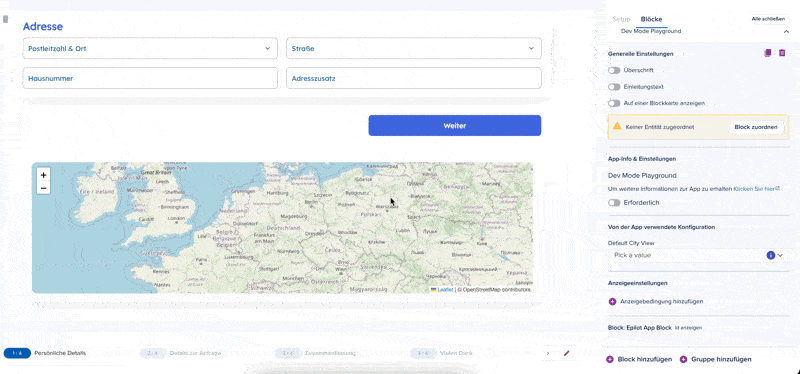Click Anzeigebedingung hinzufügen
The width and height of the screenshot is (800, 374).
click(661, 302)
